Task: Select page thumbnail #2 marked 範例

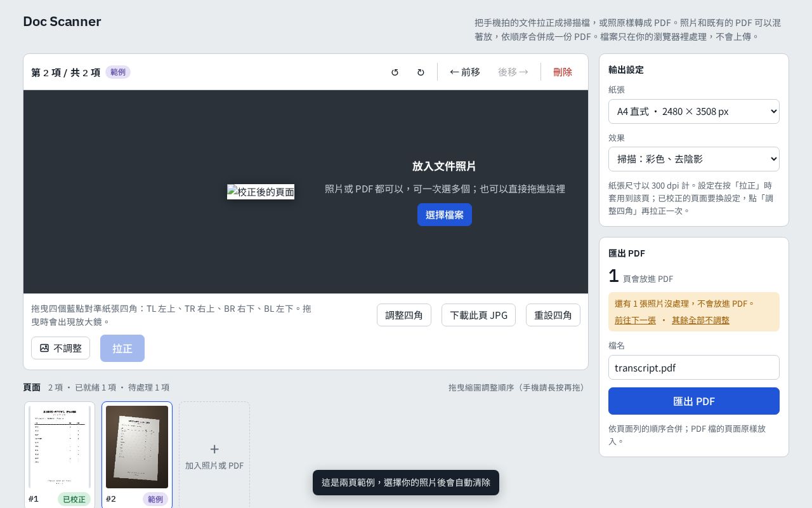Action: point(137,455)
